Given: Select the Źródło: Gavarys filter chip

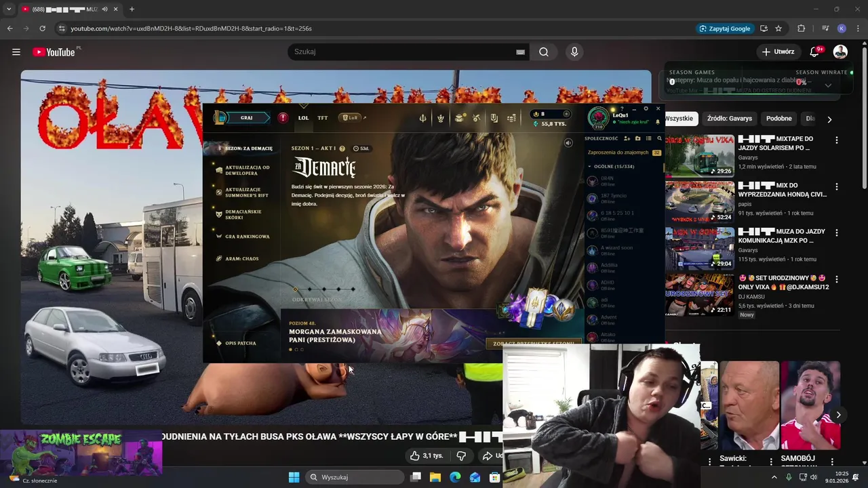Looking at the screenshot, I should [x=730, y=119].
